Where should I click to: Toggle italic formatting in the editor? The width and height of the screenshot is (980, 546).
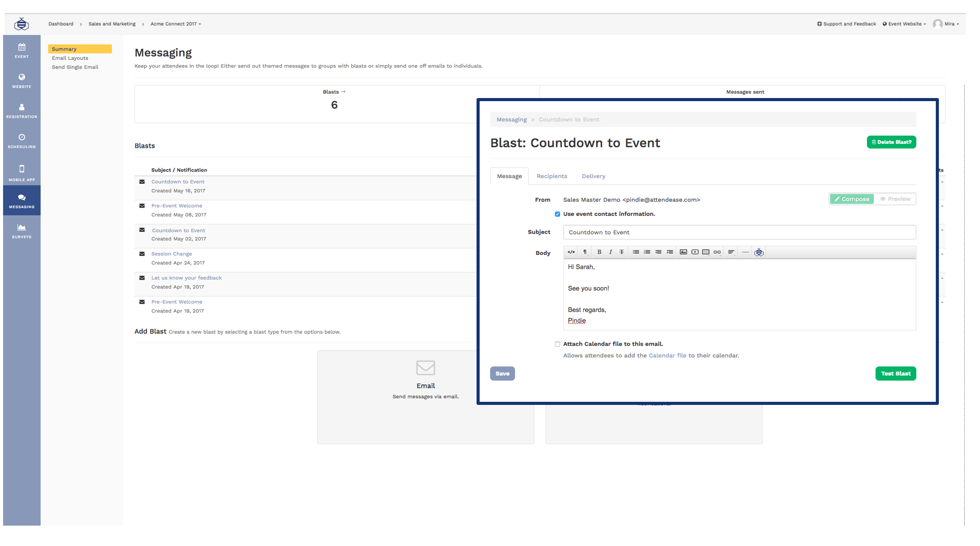611,252
